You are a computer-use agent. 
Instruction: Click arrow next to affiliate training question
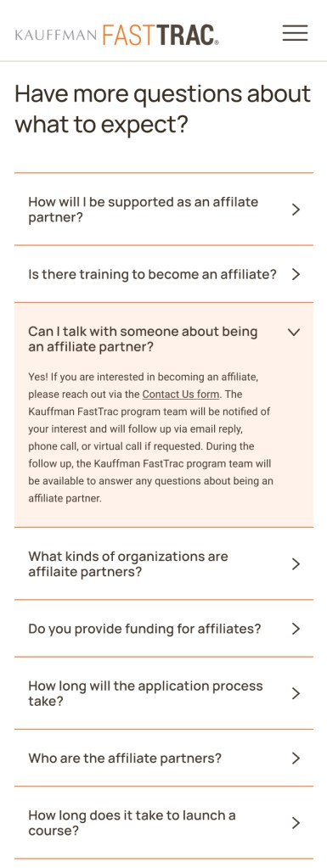[x=296, y=274]
